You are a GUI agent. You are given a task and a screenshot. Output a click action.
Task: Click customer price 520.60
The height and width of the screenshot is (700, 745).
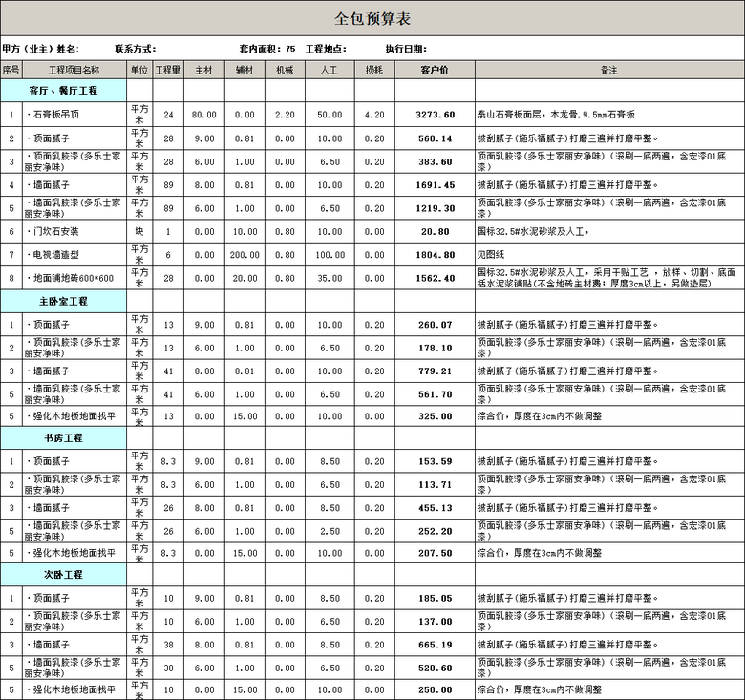pos(435,668)
